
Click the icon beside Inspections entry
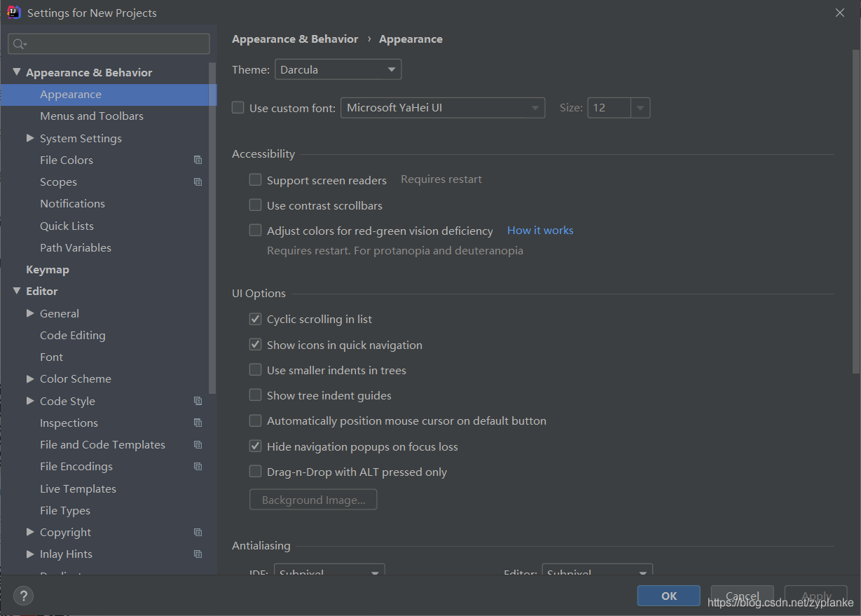point(198,423)
